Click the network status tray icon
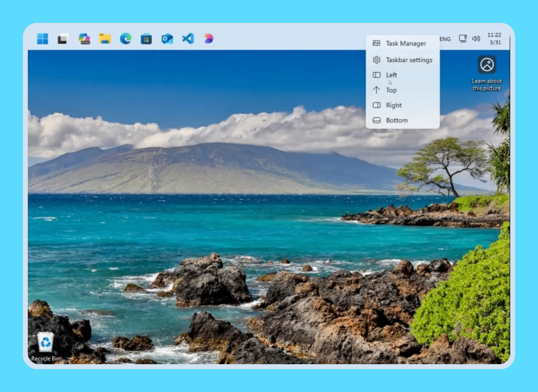 [463, 39]
